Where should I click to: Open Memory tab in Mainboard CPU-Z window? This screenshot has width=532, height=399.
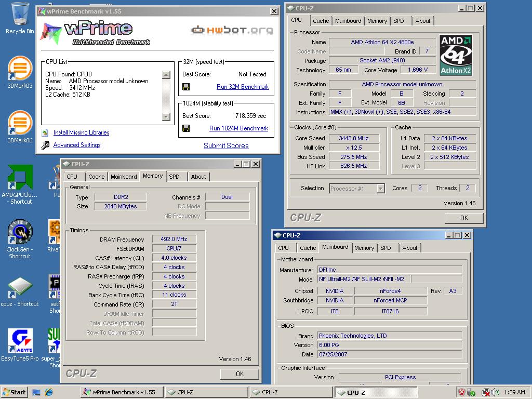364,248
